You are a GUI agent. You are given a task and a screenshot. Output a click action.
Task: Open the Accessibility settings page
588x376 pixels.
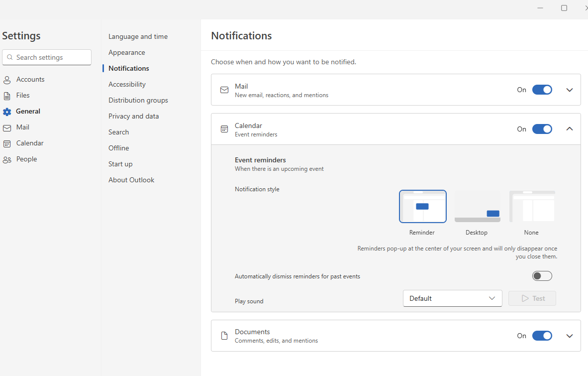127,84
